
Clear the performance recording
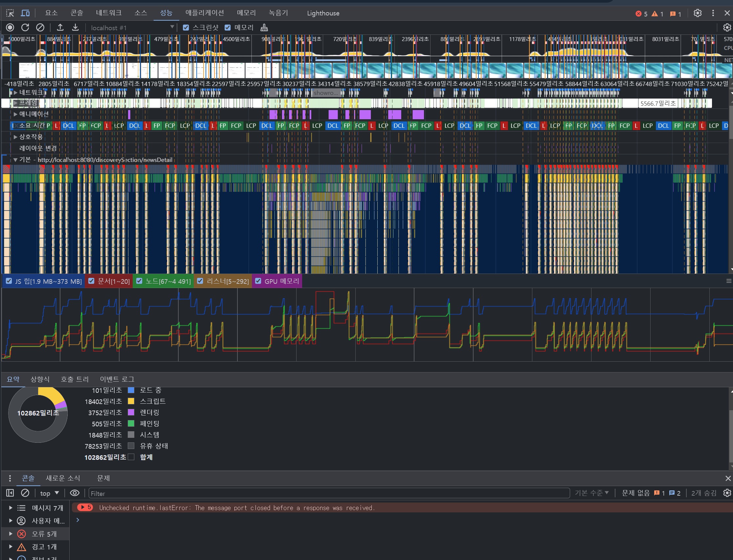[40, 27]
